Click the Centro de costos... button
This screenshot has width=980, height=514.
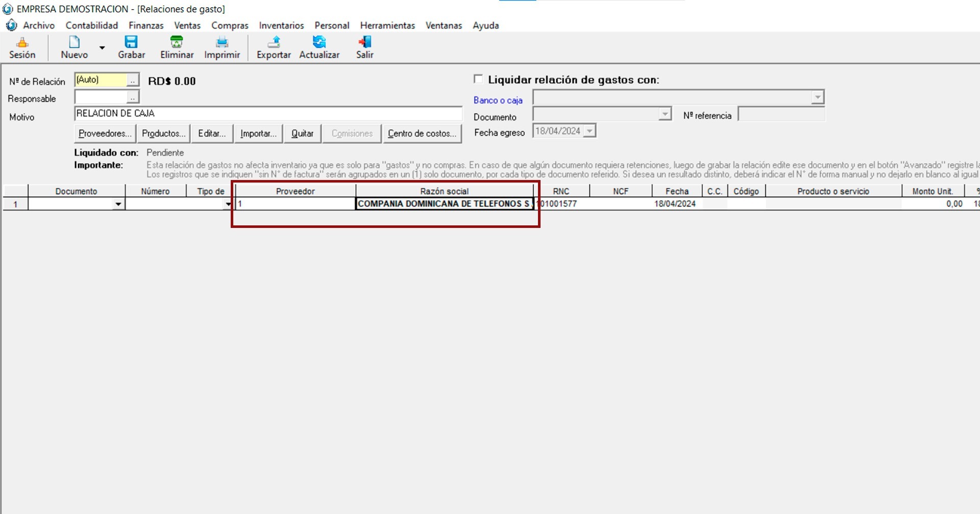coord(422,134)
